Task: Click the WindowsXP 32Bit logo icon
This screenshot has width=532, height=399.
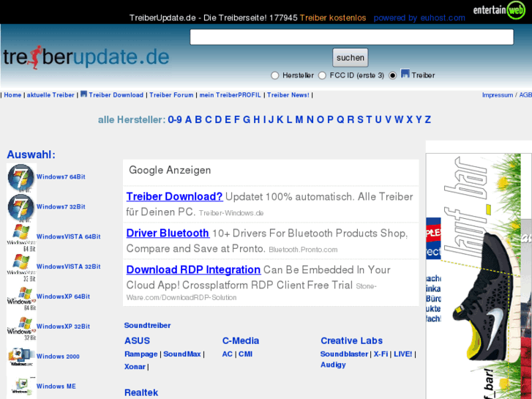Action: pyautogui.click(x=21, y=327)
